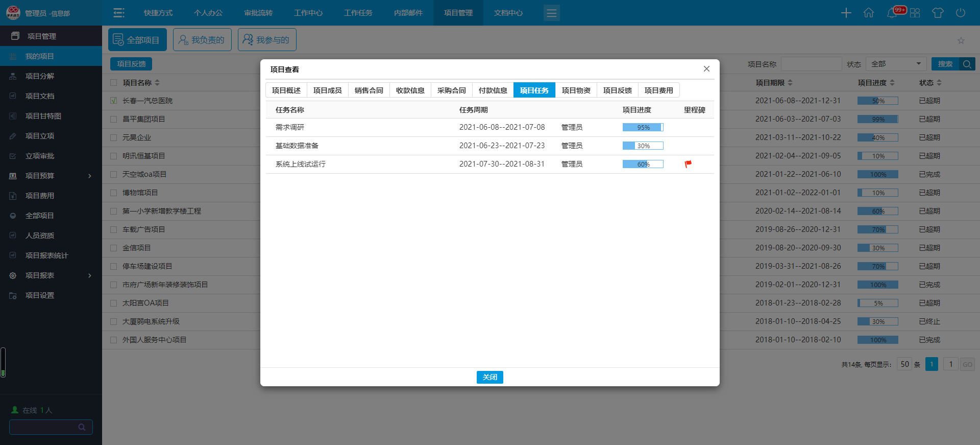Click the 项目名称 search input field

811,64
